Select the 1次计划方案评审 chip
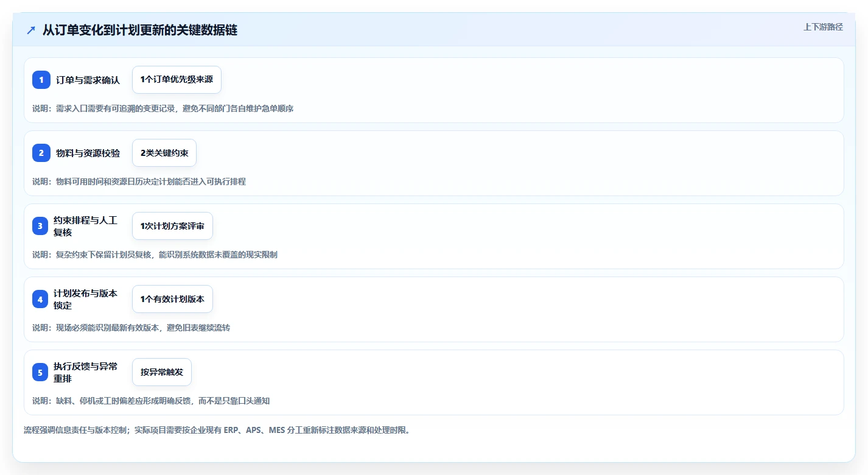 172,226
